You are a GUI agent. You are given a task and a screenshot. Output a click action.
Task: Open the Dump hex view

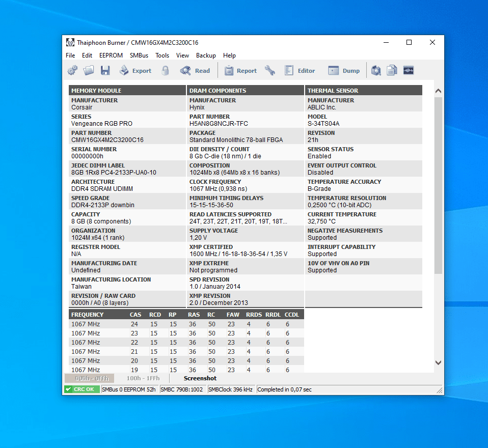(x=344, y=71)
